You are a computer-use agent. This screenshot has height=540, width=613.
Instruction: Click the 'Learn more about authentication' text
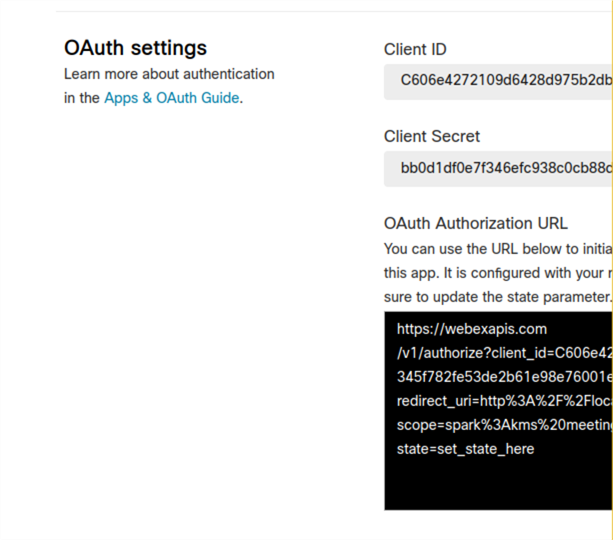click(169, 74)
